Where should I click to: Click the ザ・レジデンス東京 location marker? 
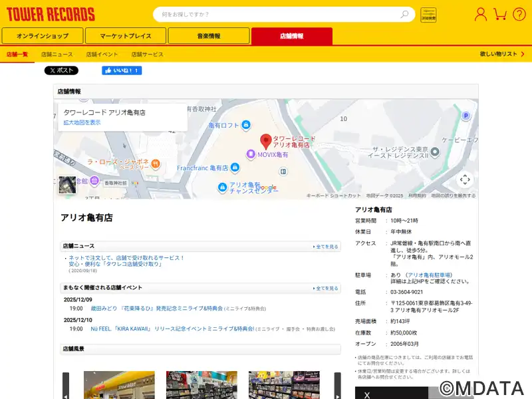435,152
